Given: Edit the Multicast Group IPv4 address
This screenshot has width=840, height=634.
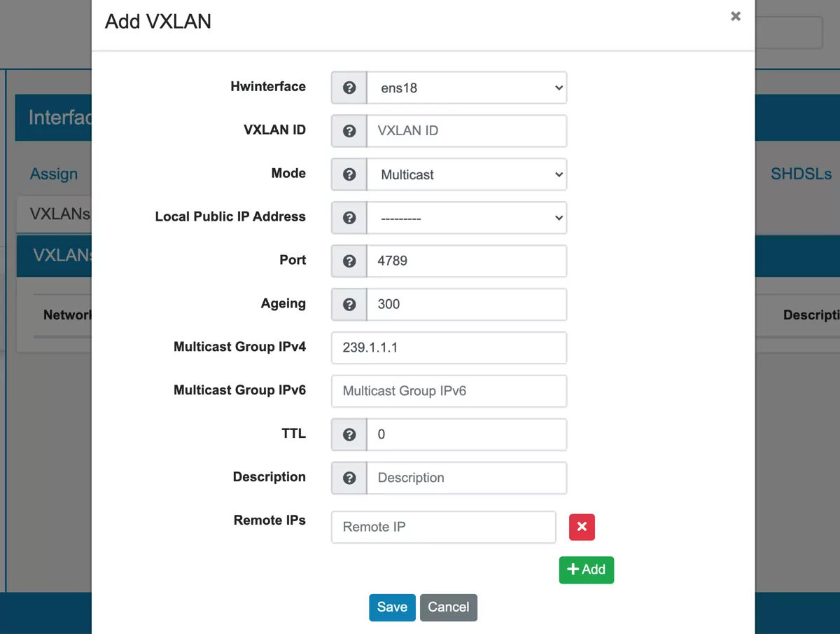Looking at the screenshot, I should (x=449, y=347).
